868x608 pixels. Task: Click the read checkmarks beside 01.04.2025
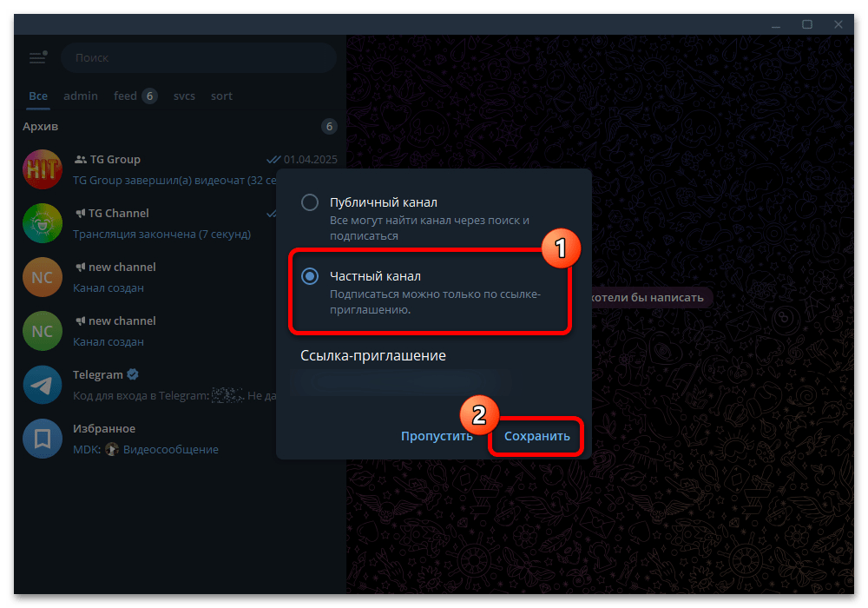pos(273,160)
